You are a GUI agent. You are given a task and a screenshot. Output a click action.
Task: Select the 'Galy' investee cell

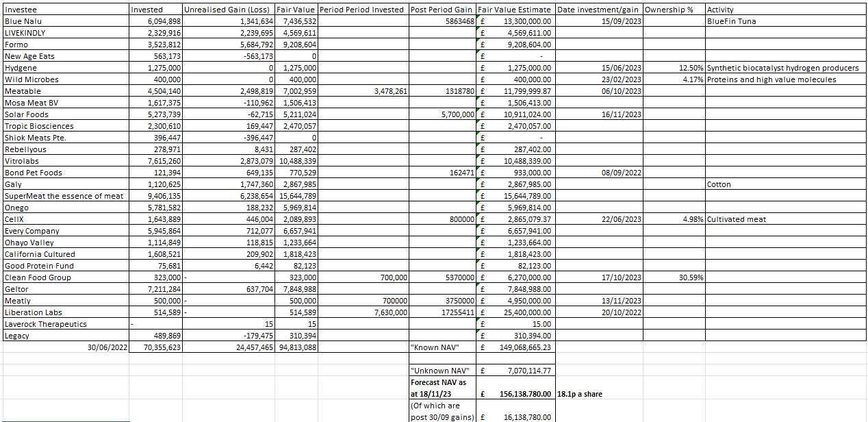point(66,184)
